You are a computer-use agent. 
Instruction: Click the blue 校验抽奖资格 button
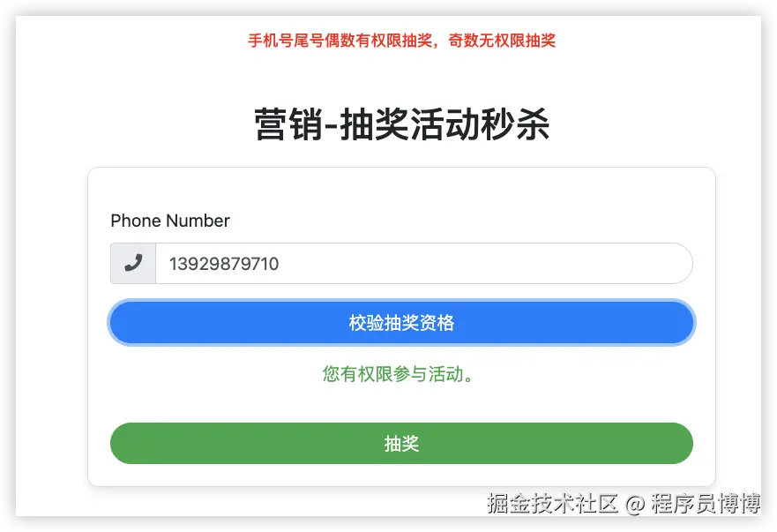401,322
